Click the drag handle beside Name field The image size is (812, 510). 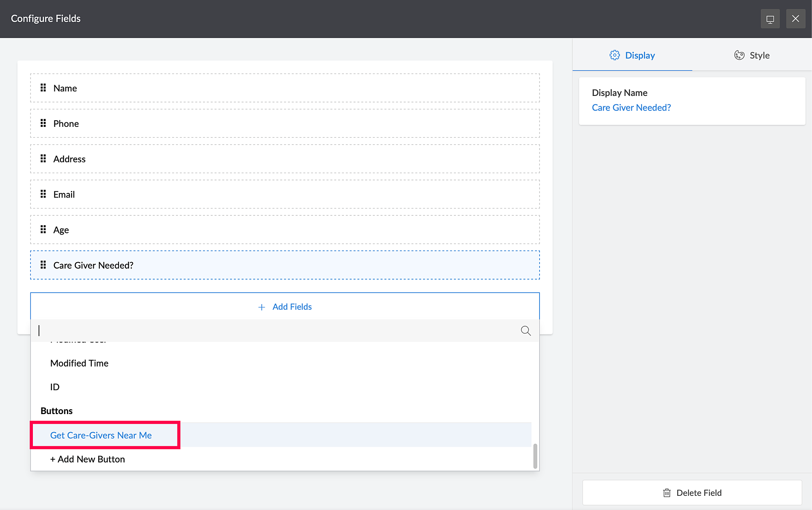[x=43, y=88]
